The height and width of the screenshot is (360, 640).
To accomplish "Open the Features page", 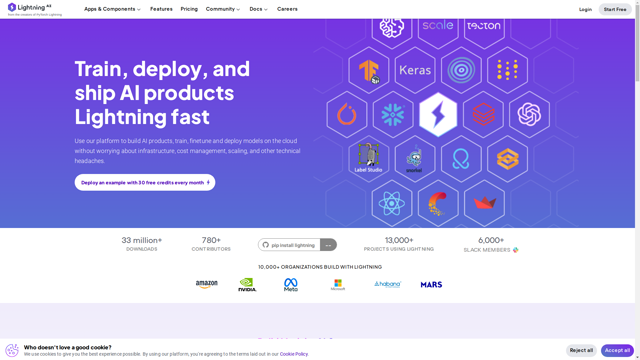I will coord(161,9).
